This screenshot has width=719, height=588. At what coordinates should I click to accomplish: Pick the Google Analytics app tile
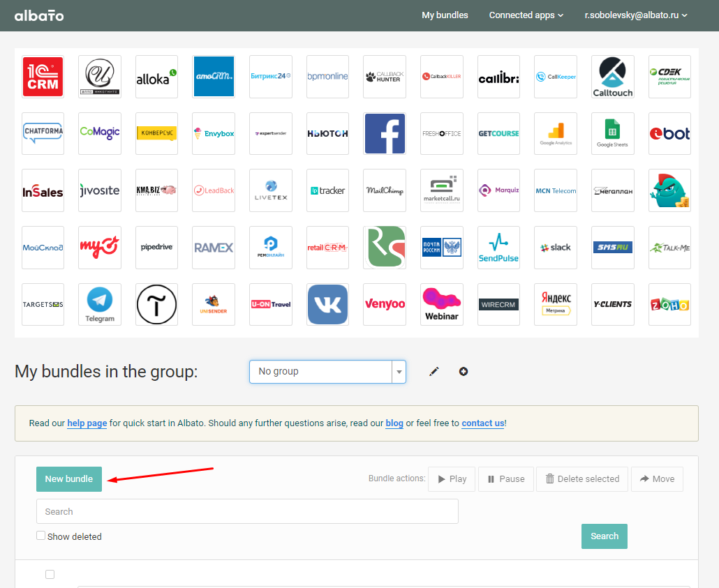point(556,133)
